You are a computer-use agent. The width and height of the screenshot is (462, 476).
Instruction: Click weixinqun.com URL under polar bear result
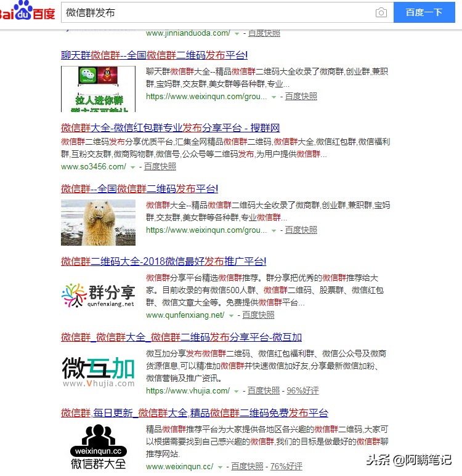(206, 230)
